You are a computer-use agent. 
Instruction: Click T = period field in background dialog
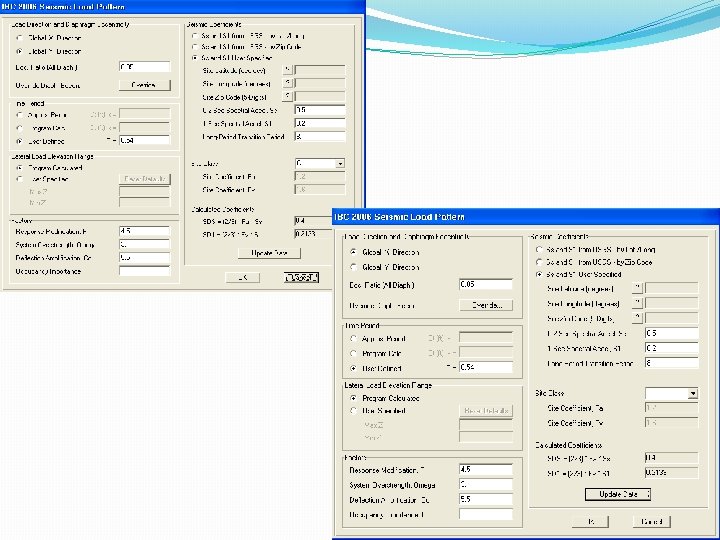click(144, 140)
